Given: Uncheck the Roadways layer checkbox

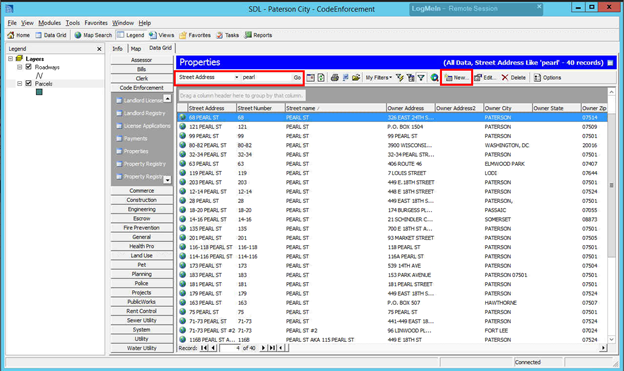Looking at the screenshot, I should pyautogui.click(x=28, y=67).
